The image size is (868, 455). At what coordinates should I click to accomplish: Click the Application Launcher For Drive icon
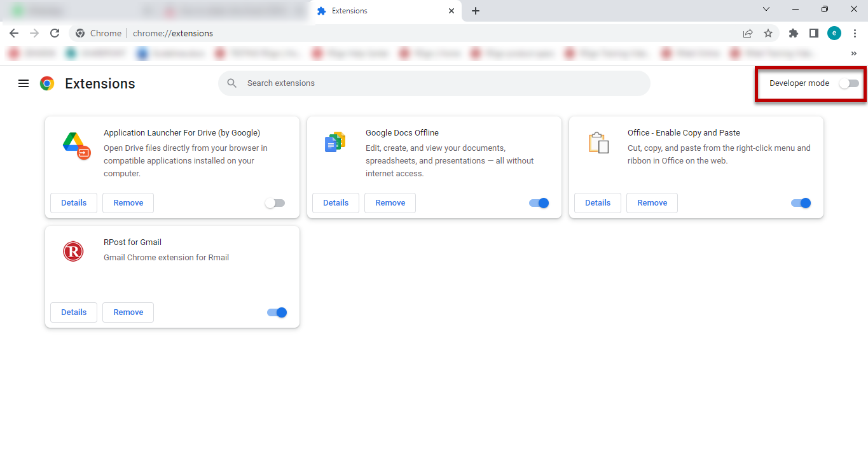point(76,145)
